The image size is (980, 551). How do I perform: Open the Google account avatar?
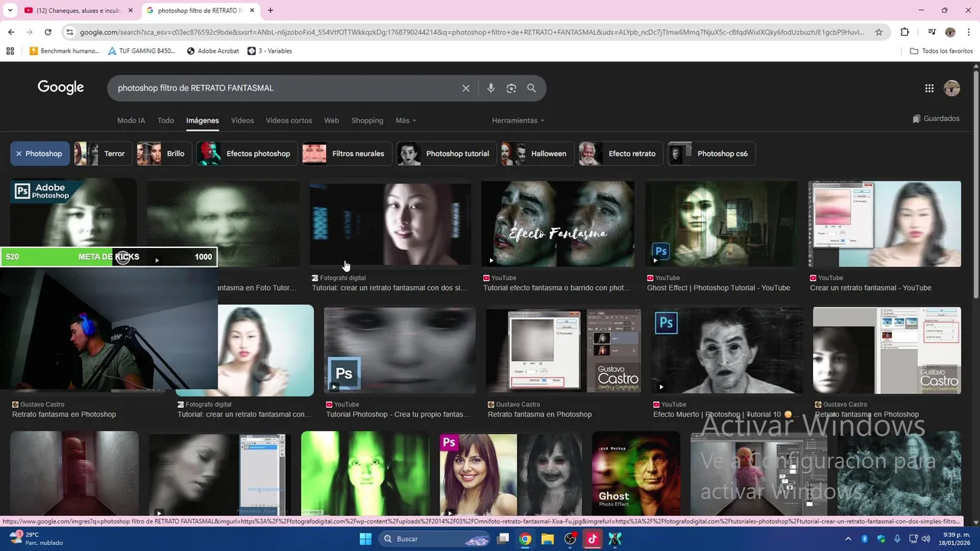[x=952, y=88]
